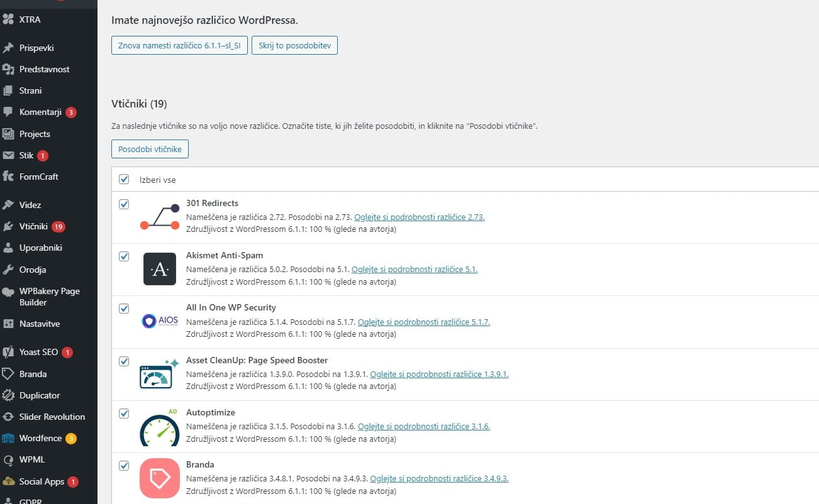819x504 pixels.
Task: Uncheck the 301 Redirects update checkbox
Action: pos(124,204)
